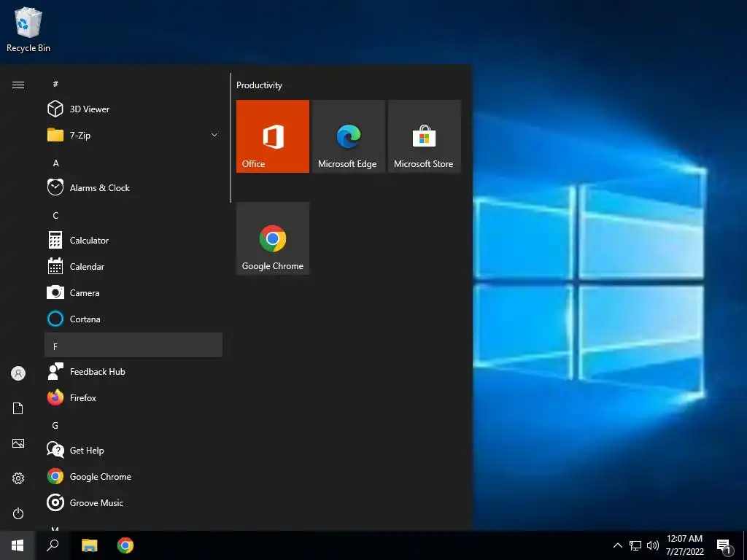Click Show desktop strip at taskbar end

coord(745,545)
